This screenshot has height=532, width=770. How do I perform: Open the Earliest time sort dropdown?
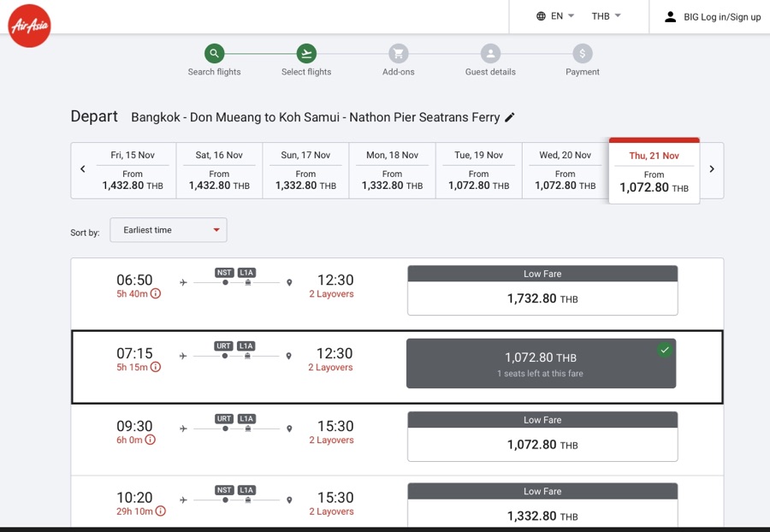coord(169,230)
